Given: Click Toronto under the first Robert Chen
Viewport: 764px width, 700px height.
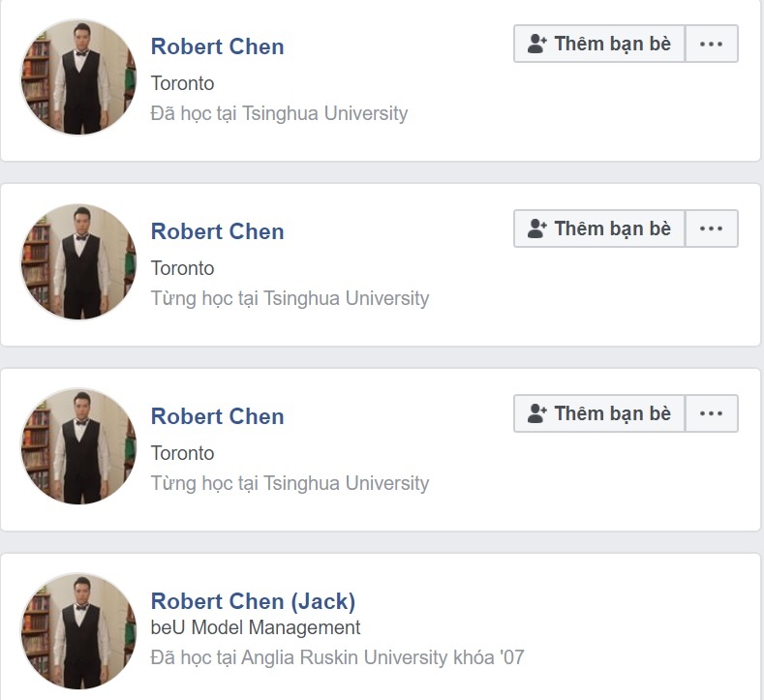Looking at the screenshot, I should [182, 83].
